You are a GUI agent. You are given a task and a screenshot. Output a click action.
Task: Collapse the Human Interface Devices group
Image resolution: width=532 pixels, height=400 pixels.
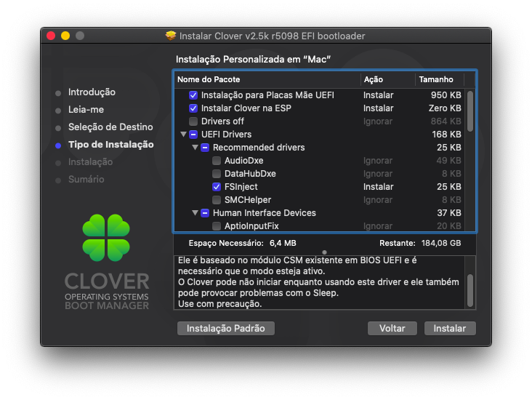(195, 213)
